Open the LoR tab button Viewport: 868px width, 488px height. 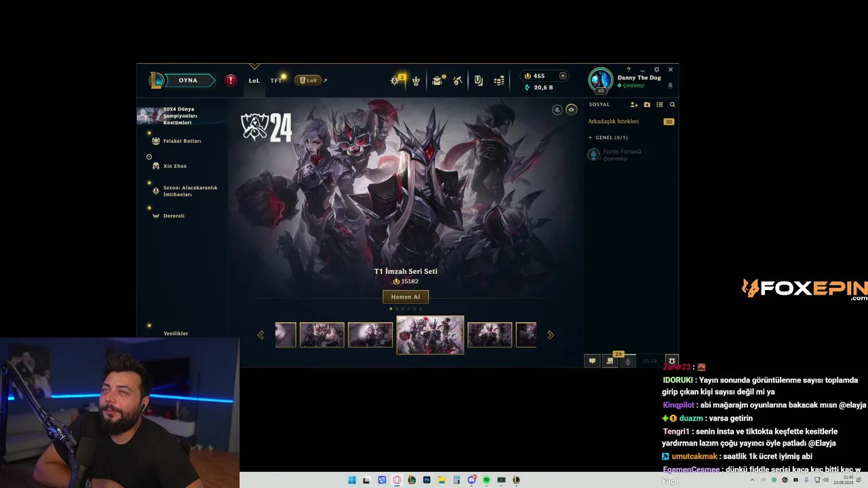pos(308,80)
